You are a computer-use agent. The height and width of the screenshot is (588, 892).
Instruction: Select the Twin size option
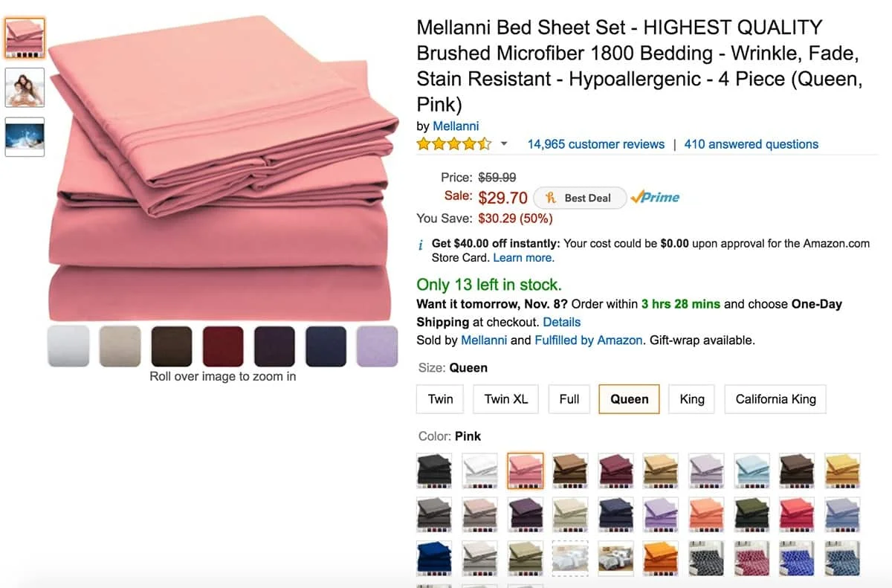pyautogui.click(x=441, y=399)
